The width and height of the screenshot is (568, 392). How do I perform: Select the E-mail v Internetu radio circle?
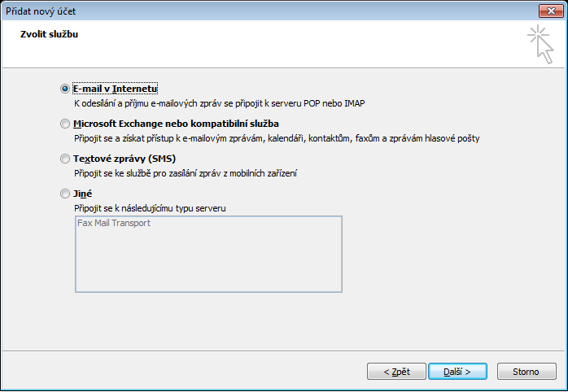[65, 89]
